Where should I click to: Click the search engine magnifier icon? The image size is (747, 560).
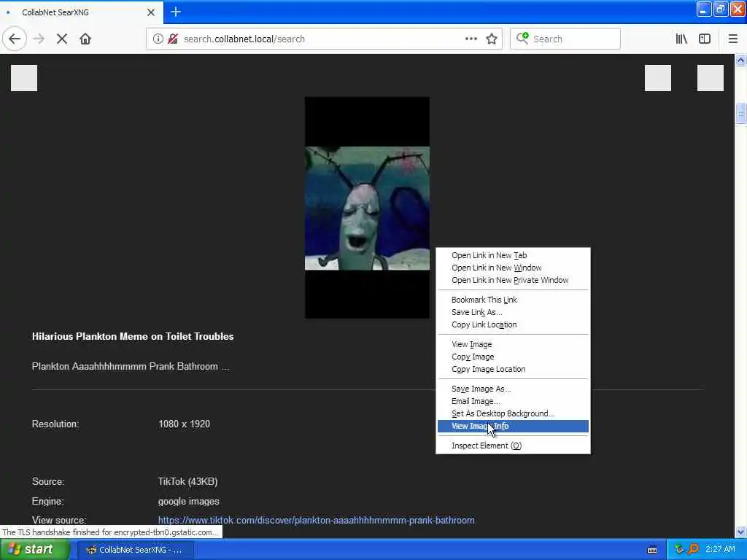(522, 39)
